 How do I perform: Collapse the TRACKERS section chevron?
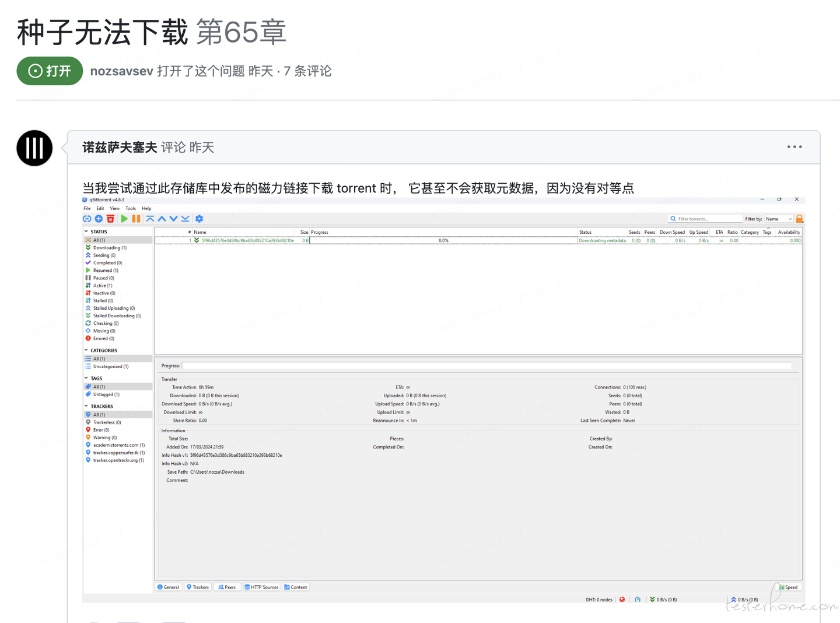pos(86,406)
